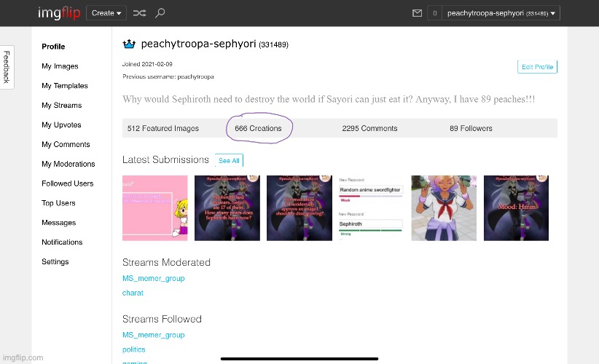The width and height of the screenshot is (599, 364).
Task: Click the Latest Submissions heading
Action: coord(166,159)
